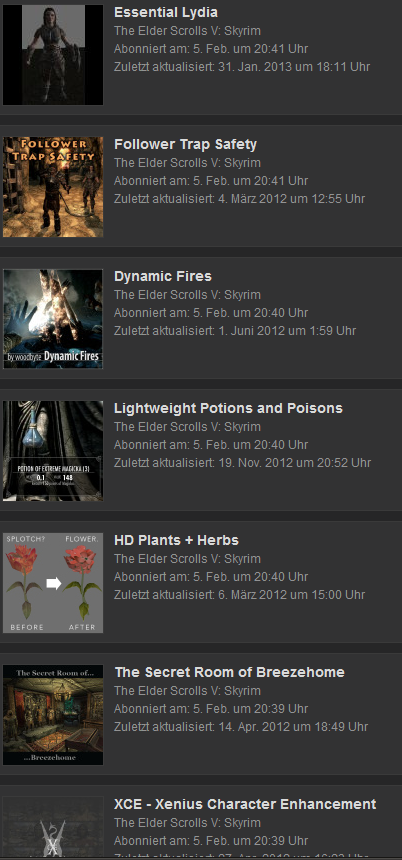Click the HD Plants + Herbs before/after thumbnail
This screenshot has width=402, height=860.
click(53, 582)
